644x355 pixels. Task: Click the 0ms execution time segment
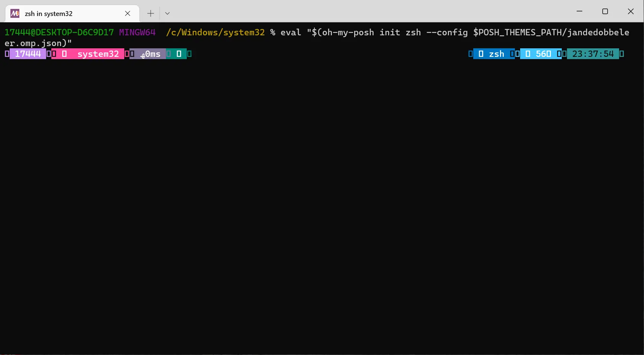click(148, 54)
